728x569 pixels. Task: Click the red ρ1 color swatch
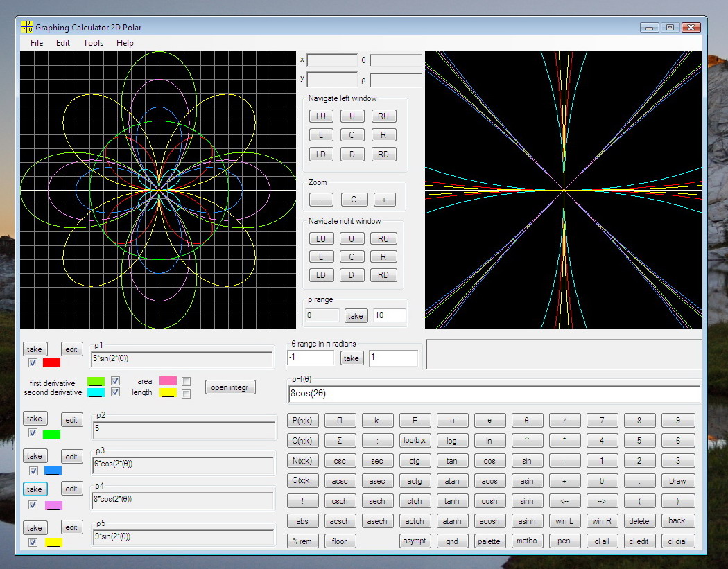point(51,362)
